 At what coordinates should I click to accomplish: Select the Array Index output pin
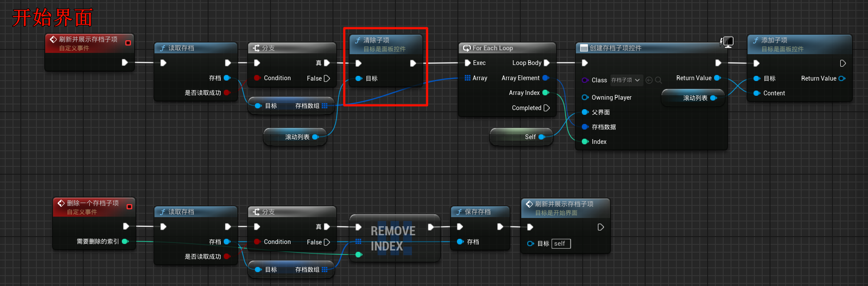(546, 93)
